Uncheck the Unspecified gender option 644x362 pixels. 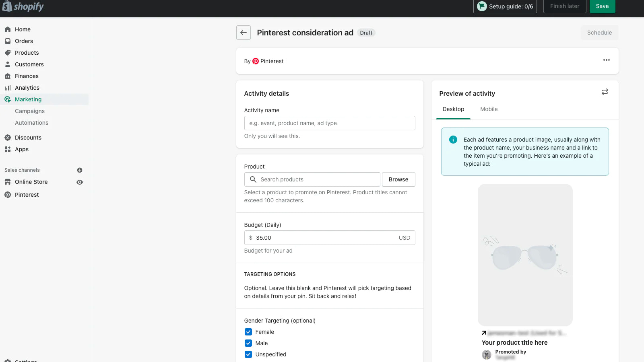point(248,354)
